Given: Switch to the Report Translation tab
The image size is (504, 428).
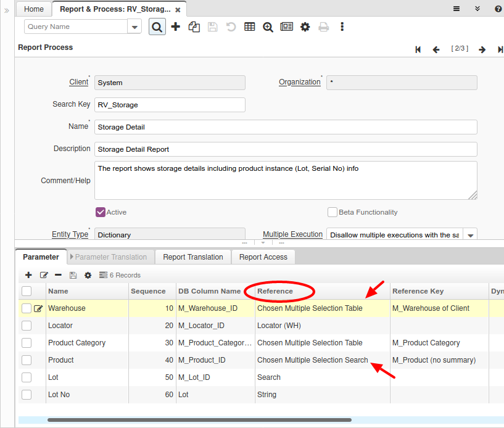Looking at the screenshot, I should 193,257.
